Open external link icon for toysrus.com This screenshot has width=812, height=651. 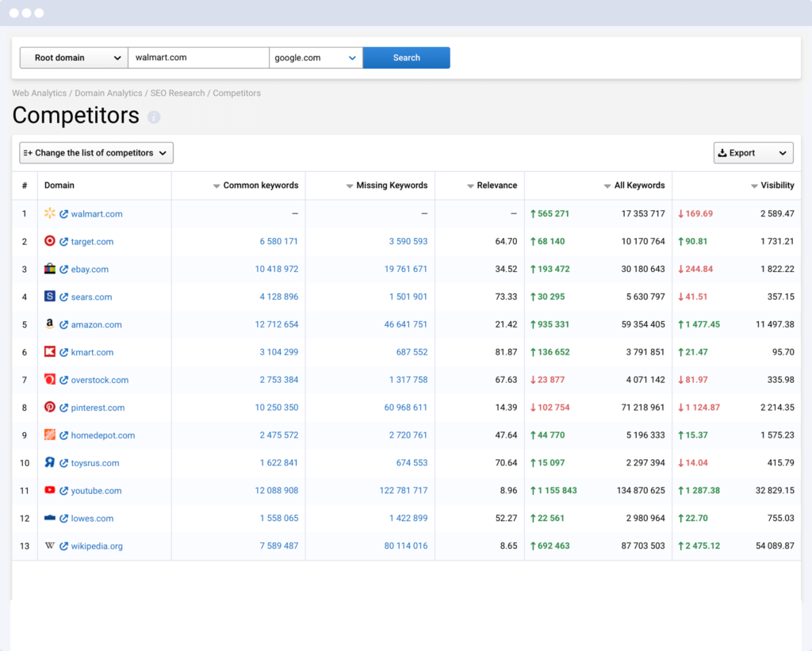click(63, 463)
